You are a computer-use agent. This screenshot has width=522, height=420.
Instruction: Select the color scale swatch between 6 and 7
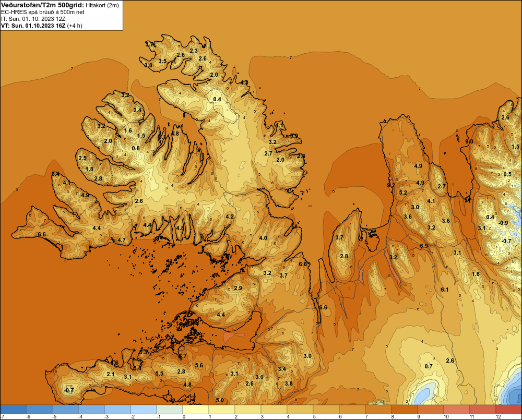click(x=352, y=409)
